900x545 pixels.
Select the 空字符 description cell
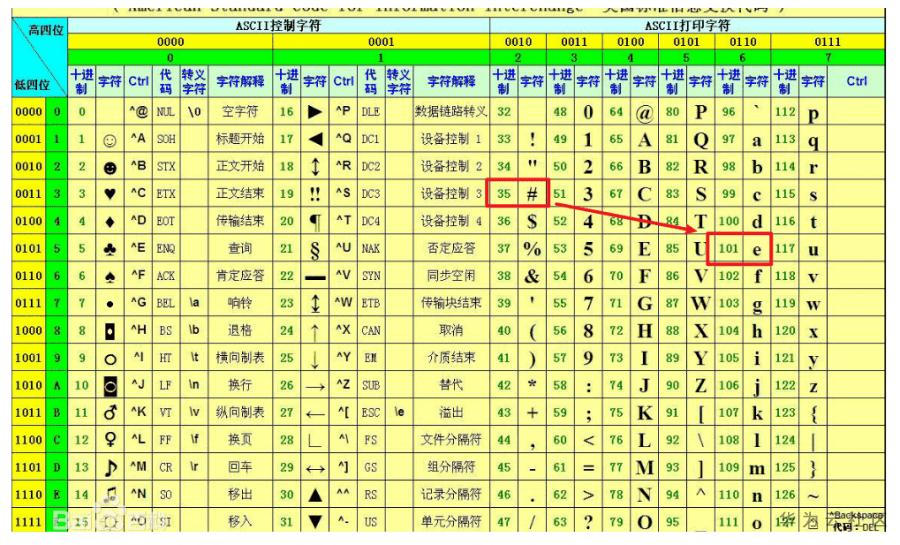[240, 111]
